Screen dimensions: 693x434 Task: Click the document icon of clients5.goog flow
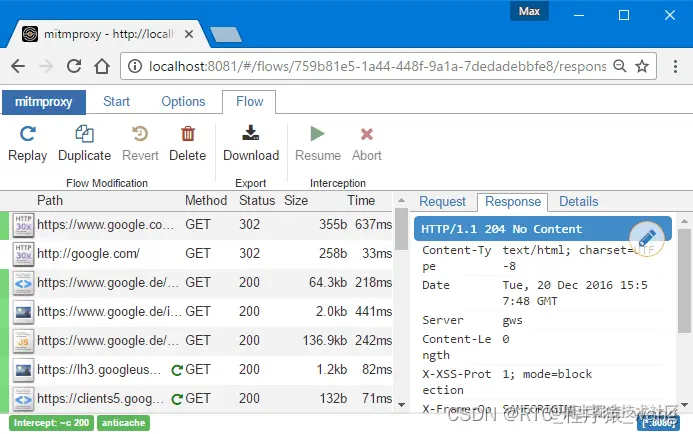[23, 399]
